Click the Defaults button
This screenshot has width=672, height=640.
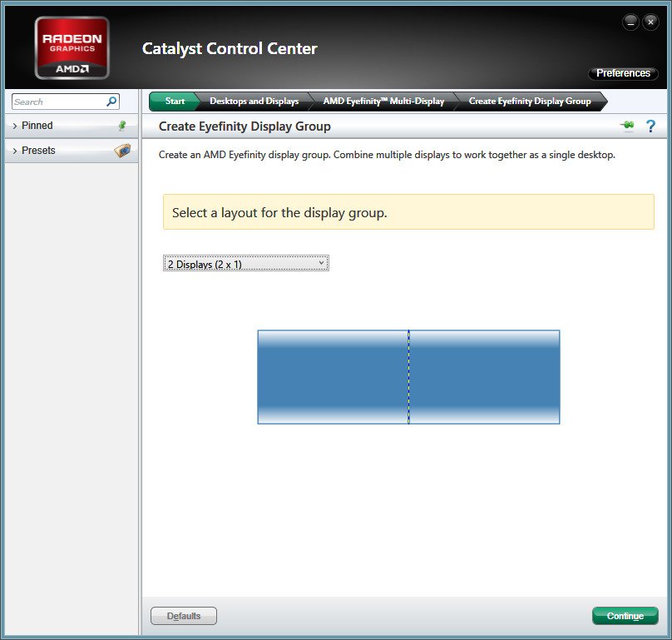184,616
